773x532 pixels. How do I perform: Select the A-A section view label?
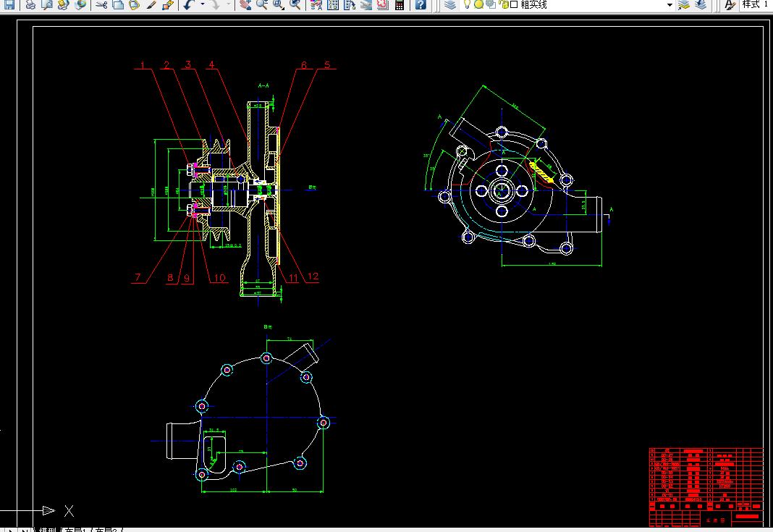click(263, 85)
